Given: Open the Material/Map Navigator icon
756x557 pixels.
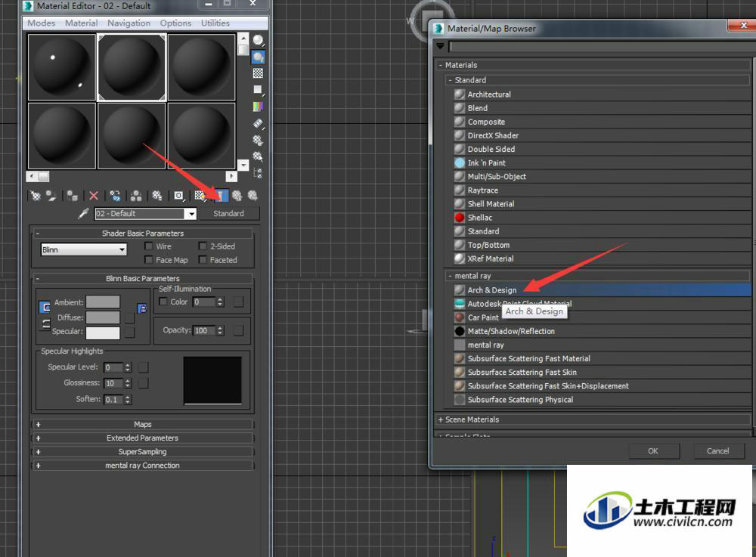Looking at the screenshot, I should pyautogui.click(x=259, y=173).
